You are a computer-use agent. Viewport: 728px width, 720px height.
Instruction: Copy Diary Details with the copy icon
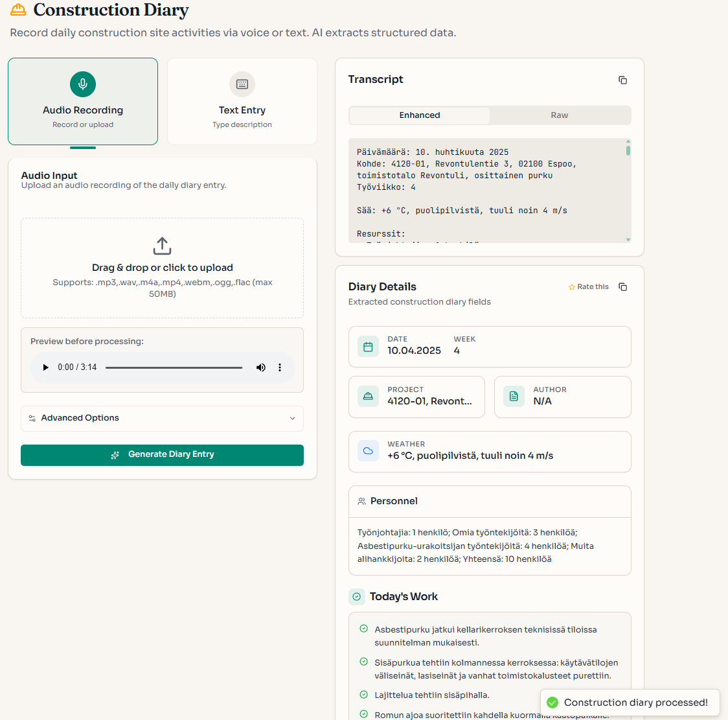(x=622, y=287)
